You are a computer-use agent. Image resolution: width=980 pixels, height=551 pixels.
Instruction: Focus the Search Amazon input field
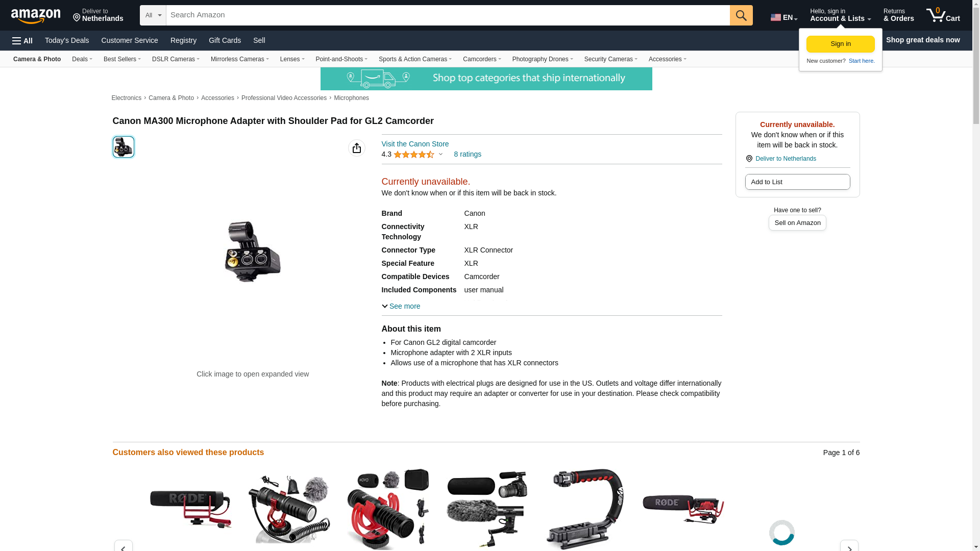coord(448,15)
